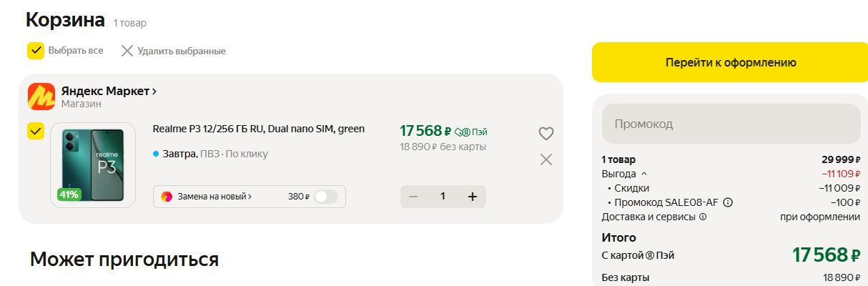Click the info icon beside promo code SALE08-AF
The width and height of the screenshot is (868, 286).
click(x=728, y=202)
